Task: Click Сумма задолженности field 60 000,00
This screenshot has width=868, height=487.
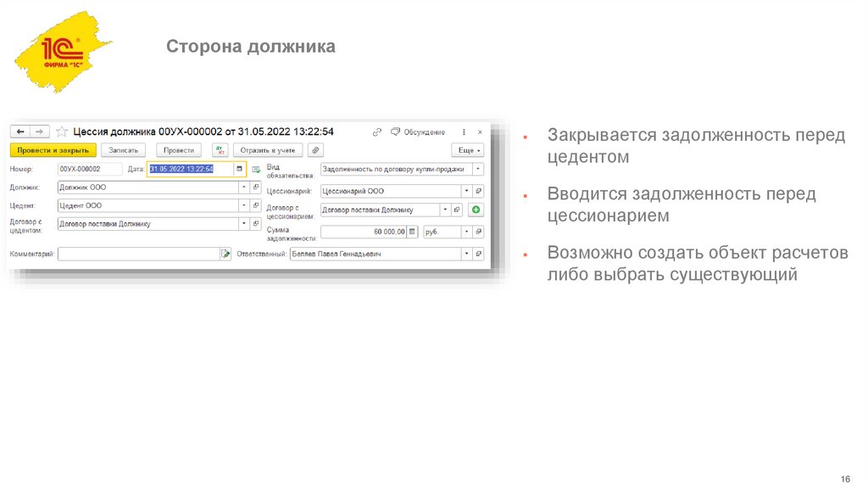Action: point(364,232)
